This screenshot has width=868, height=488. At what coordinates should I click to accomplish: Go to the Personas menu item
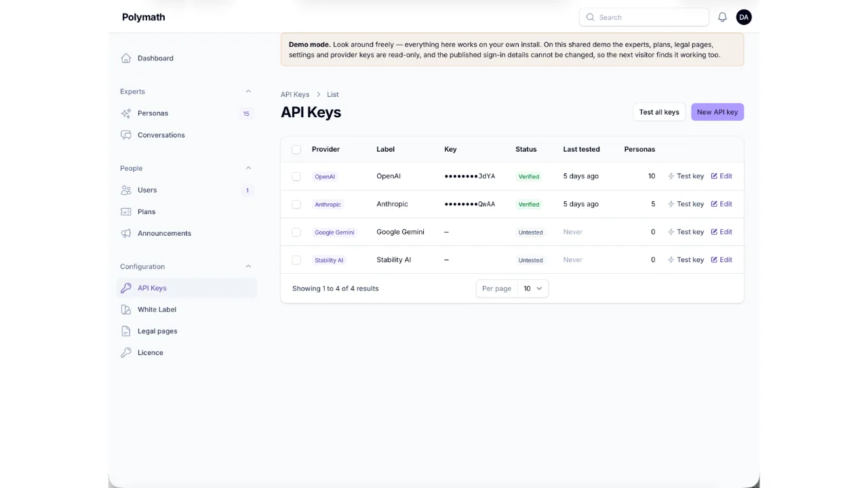point(186,113)
